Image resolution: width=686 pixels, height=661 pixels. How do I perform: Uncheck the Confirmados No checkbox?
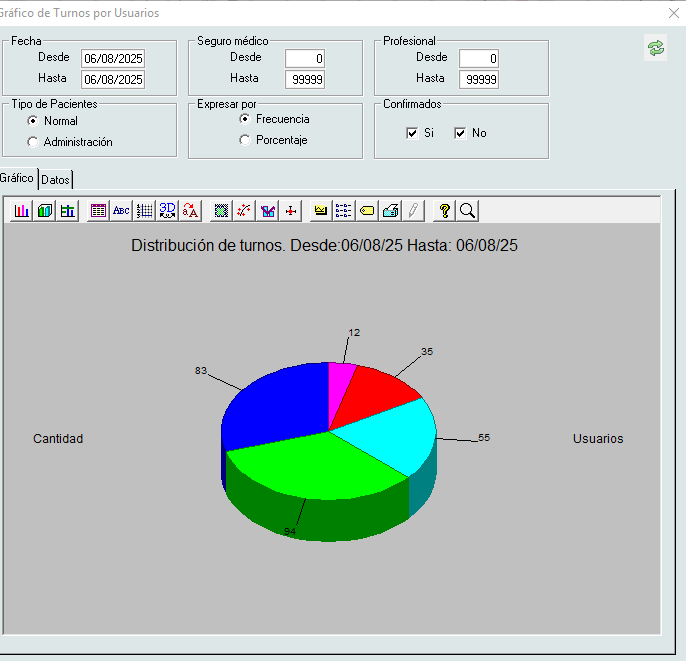click(x=460, y=133)
